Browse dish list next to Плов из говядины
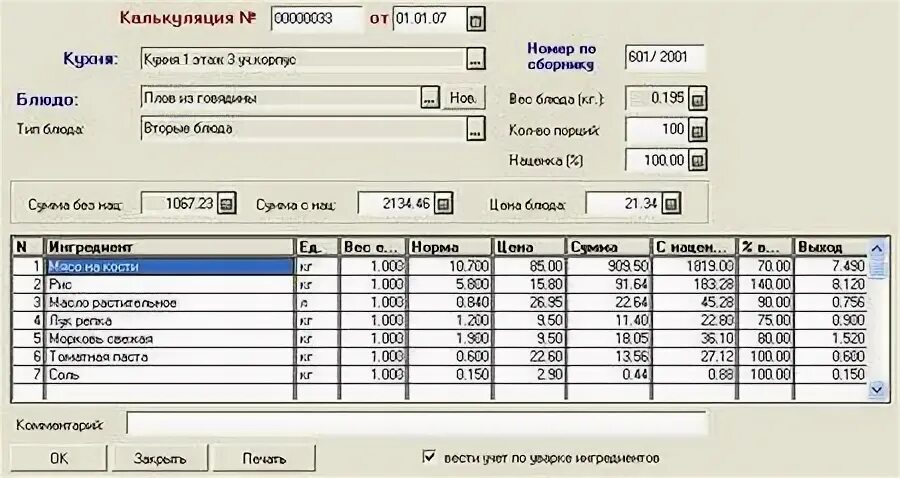 click(x=430, y=99)
